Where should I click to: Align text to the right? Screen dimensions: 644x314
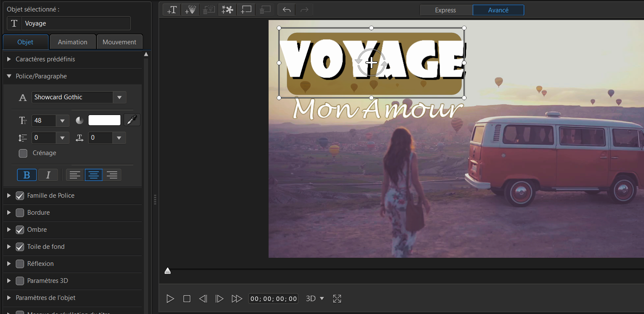pos(112,175)
